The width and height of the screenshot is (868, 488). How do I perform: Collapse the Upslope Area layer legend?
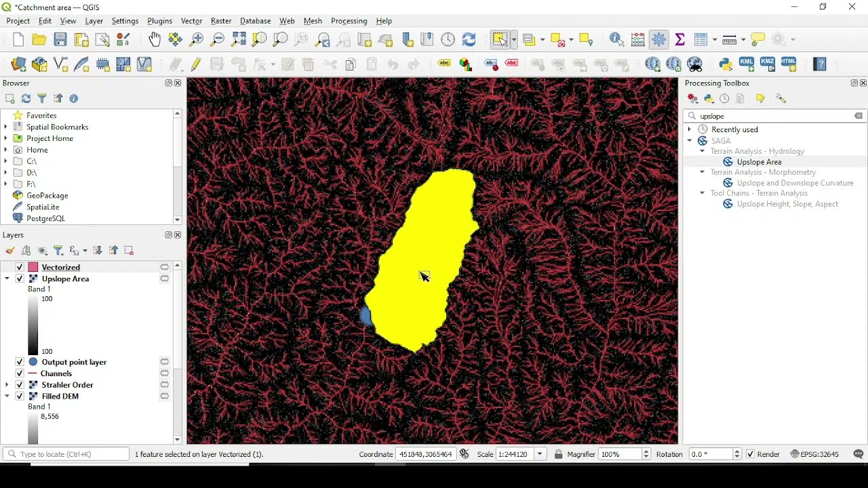pyautogui.click(x=7, y=279)
